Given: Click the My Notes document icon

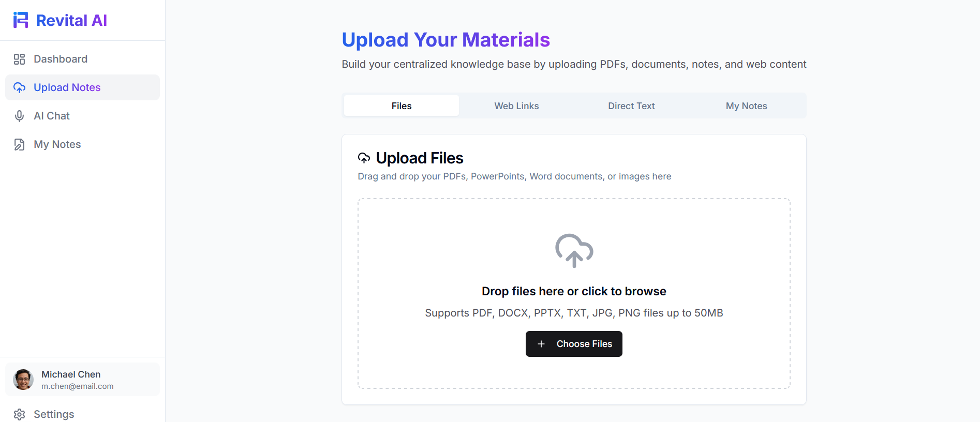Looking at the screenshot, I should tap(20, 144).
